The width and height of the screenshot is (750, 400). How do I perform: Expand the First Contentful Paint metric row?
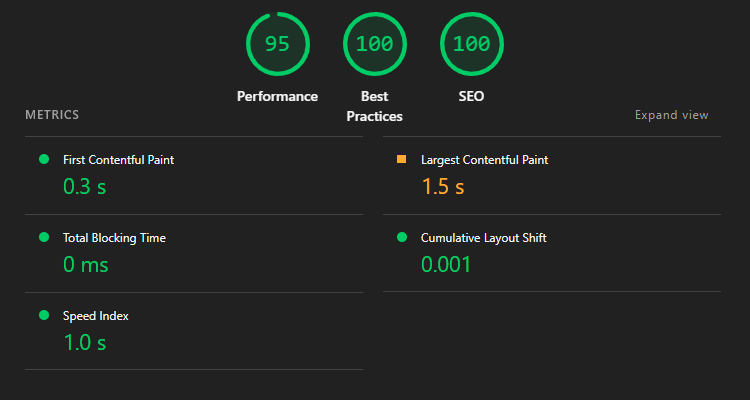(194, 176)
